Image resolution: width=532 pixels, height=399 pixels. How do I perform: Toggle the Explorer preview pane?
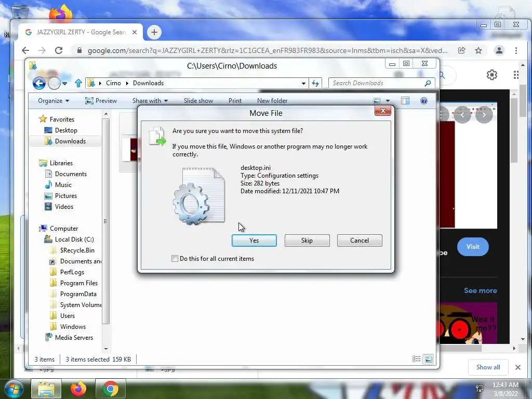tap(405, 101)
